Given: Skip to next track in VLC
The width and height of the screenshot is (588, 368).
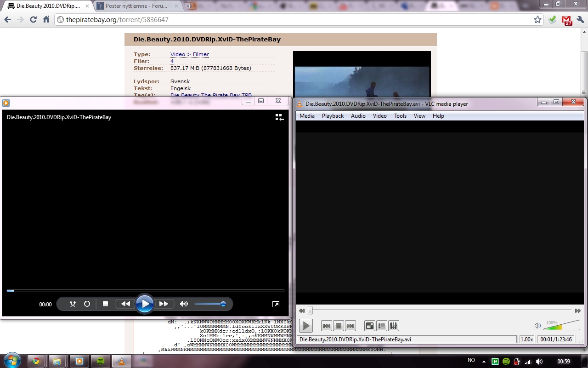Looking at the screenshot, I should coord(351,326).
